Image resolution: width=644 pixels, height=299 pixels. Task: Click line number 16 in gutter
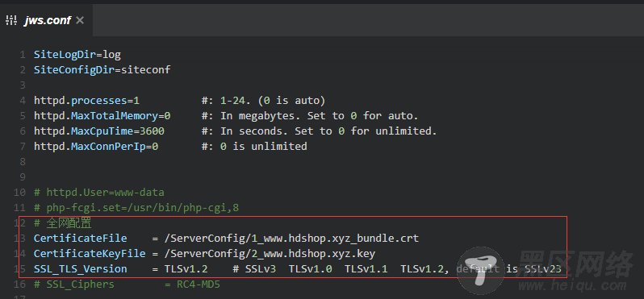19,284
